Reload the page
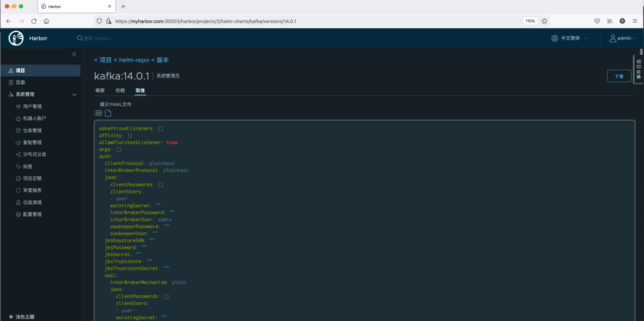 coord(34,21)
